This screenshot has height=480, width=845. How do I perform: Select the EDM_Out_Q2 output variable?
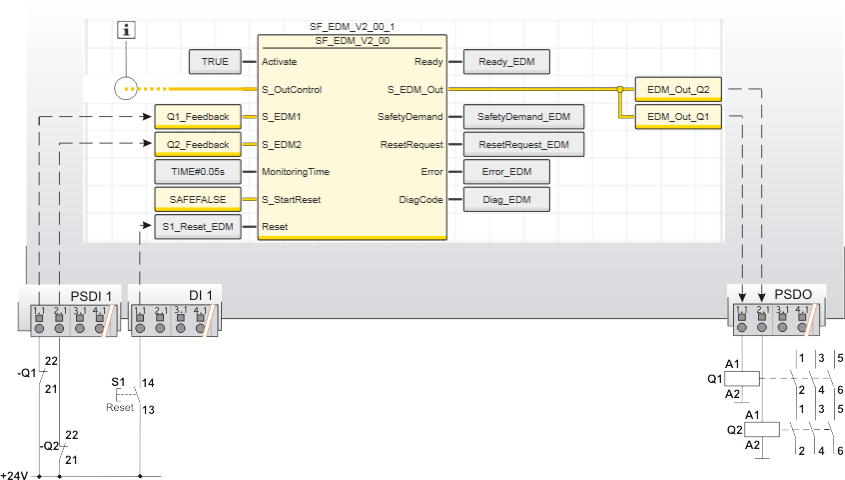point(677,90)
